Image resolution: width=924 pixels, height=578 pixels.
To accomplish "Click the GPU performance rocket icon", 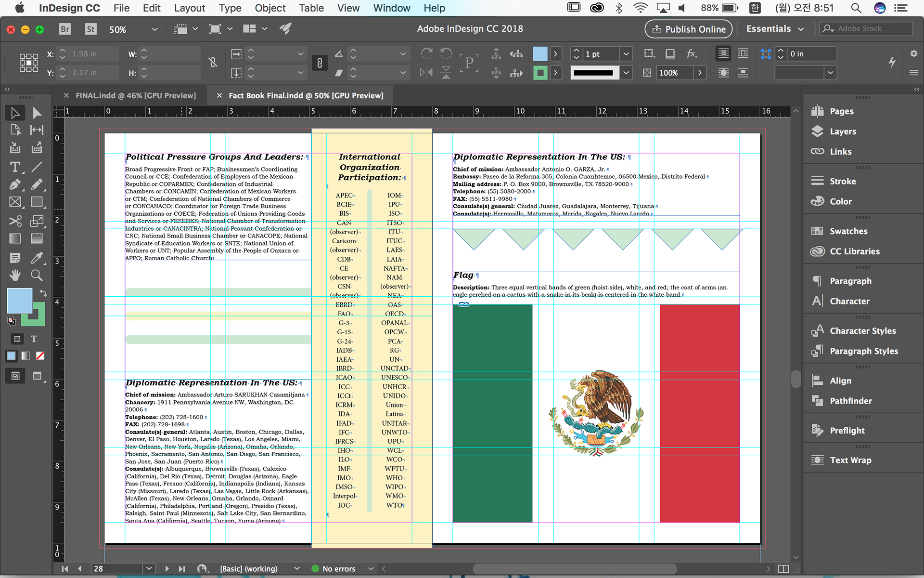I will (x=285, y=29).
